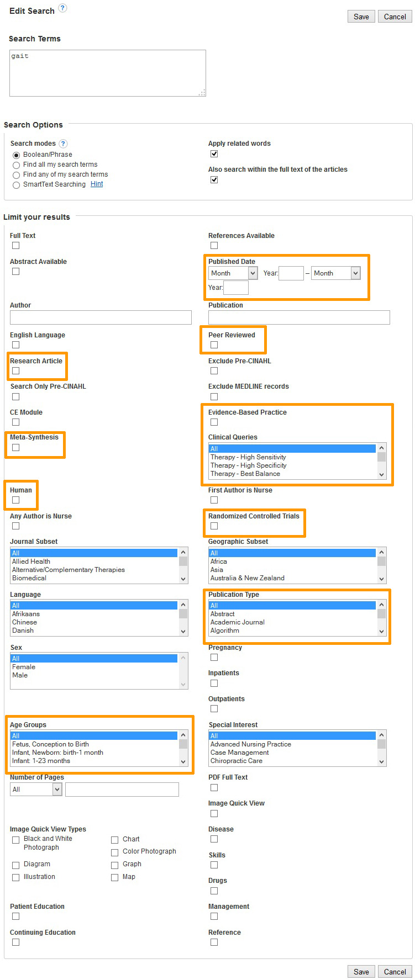Screen dimensions: 415x980
Task: Open the start Month dropdown
Action: (233, 273)
